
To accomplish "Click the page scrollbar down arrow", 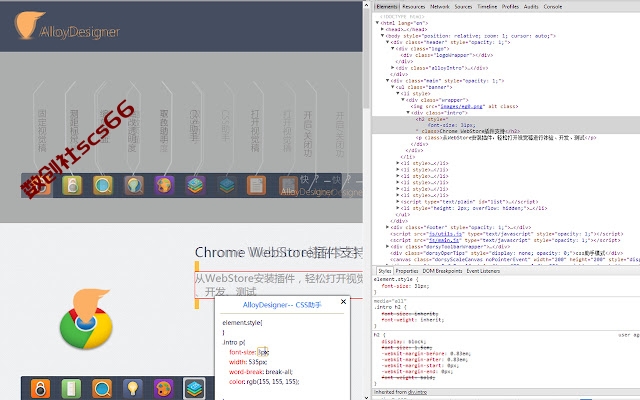I will tap(366, 397).
